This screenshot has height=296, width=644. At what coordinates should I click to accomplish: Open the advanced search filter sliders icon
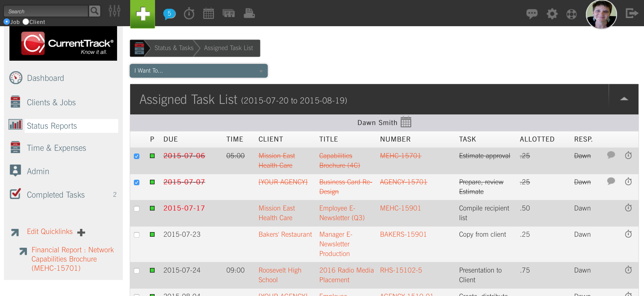115,11
